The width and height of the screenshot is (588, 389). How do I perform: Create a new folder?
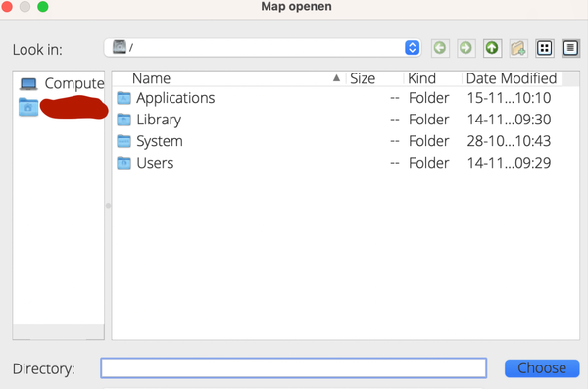pos(518,48)
